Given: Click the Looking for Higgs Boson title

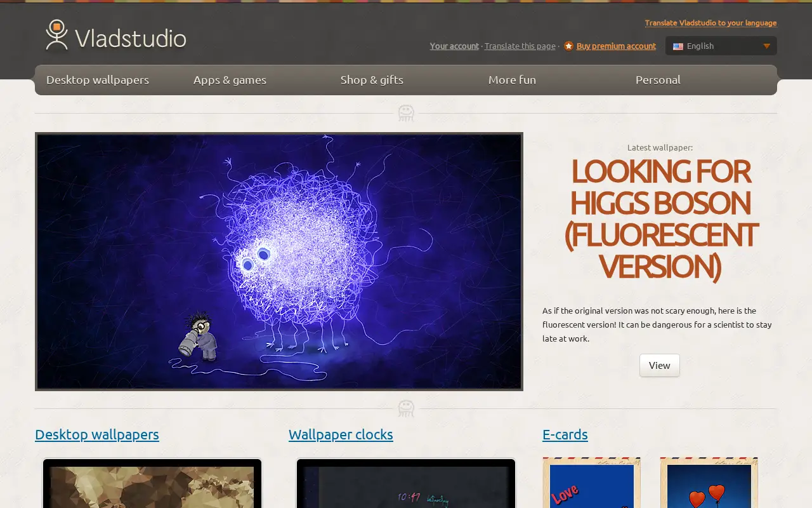Looking at the screenshot, I should click(x=660, y=218).
